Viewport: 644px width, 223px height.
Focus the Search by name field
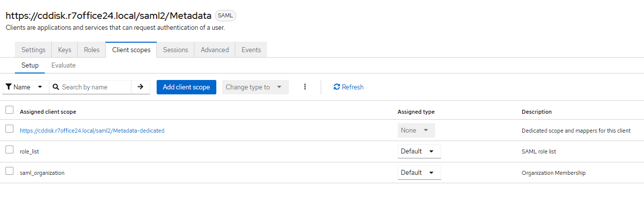(x=94, y=87)
